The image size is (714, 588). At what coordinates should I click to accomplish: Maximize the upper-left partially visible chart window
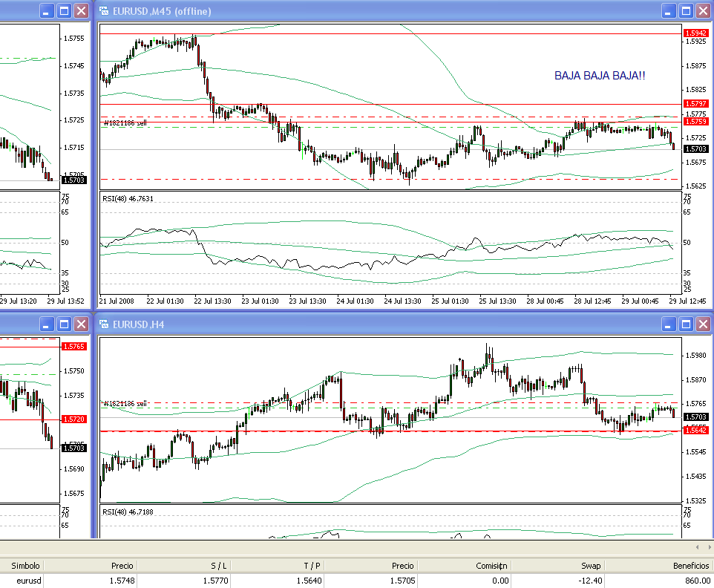pyautogui.click(x=65, y=11)
